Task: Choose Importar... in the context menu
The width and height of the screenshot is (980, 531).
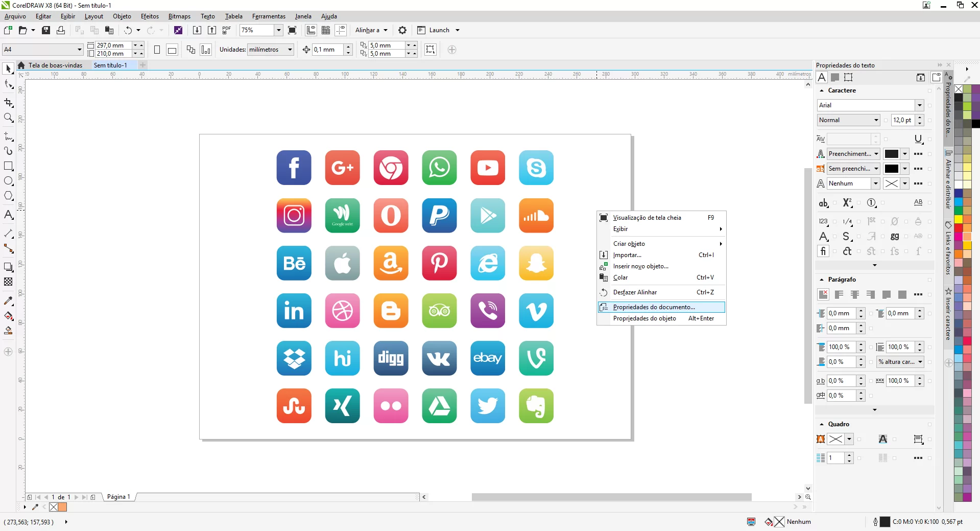Action: 661,255
